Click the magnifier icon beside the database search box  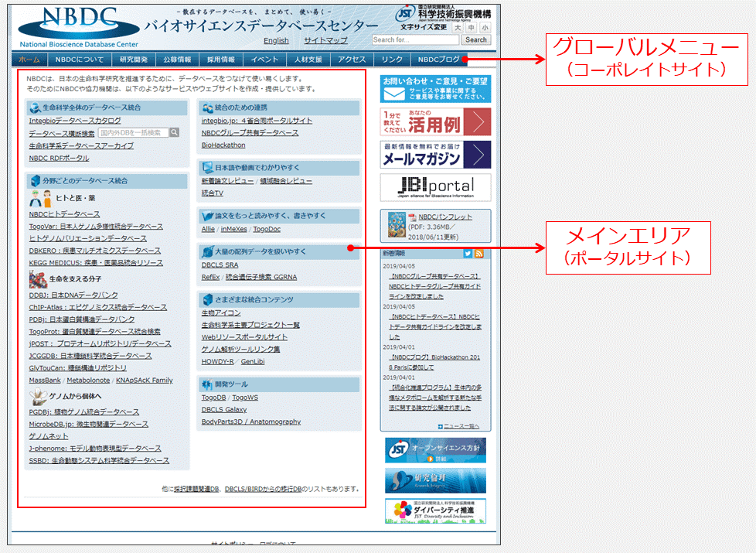[x=175, y=133]
